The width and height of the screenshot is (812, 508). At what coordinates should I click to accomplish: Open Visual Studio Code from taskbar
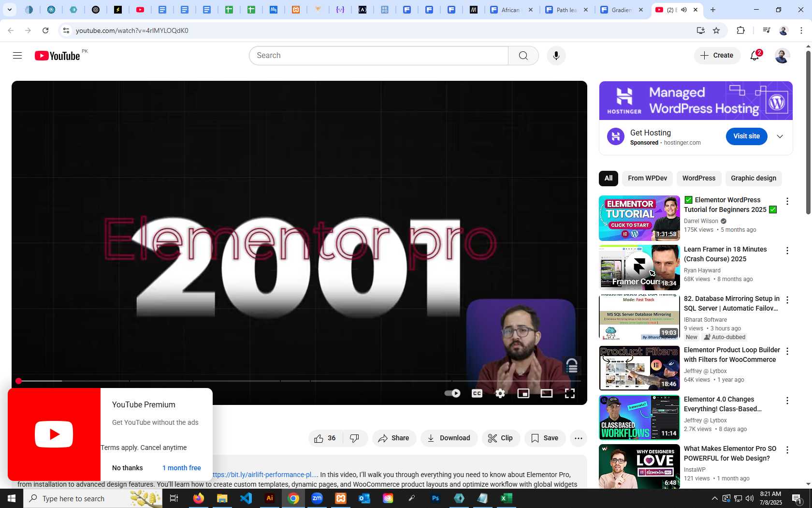pyautogui.click(x=246, y=498)
